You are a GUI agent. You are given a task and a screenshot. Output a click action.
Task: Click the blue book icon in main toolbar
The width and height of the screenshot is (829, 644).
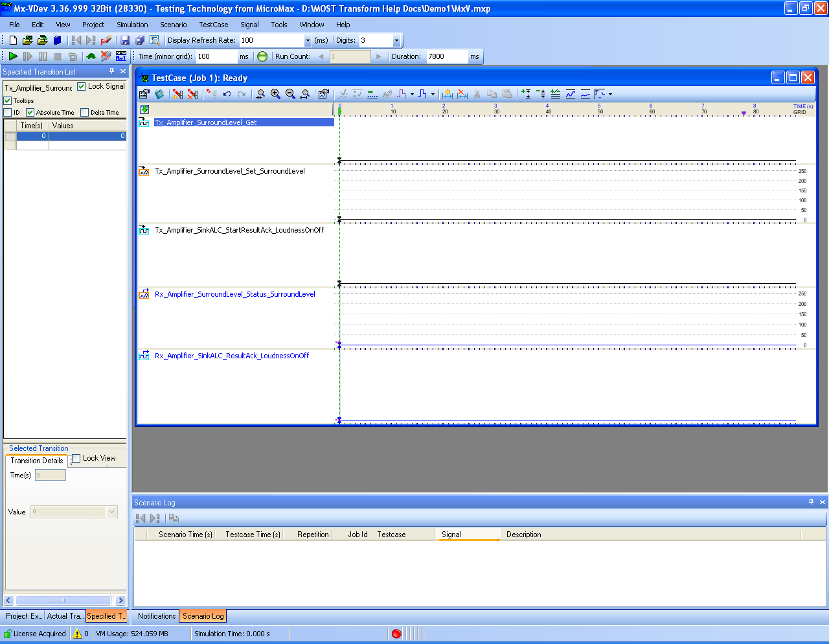(57, 40)
